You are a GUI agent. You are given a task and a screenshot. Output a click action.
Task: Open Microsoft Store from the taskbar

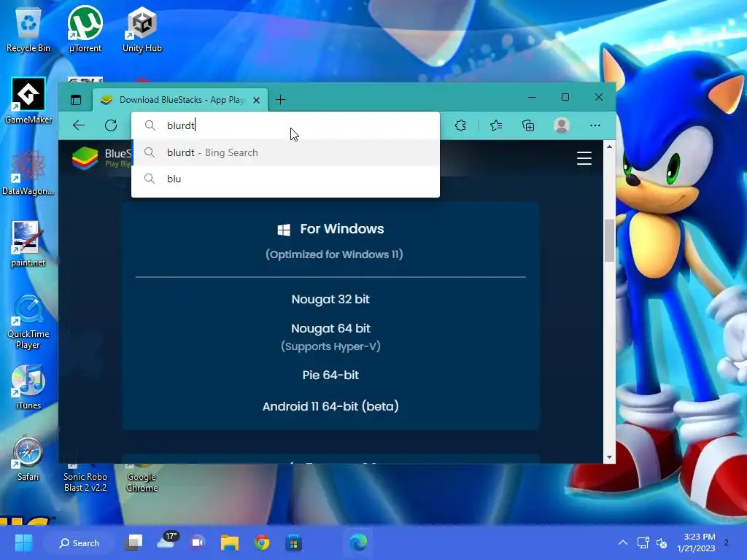click(x=293, y=542)
